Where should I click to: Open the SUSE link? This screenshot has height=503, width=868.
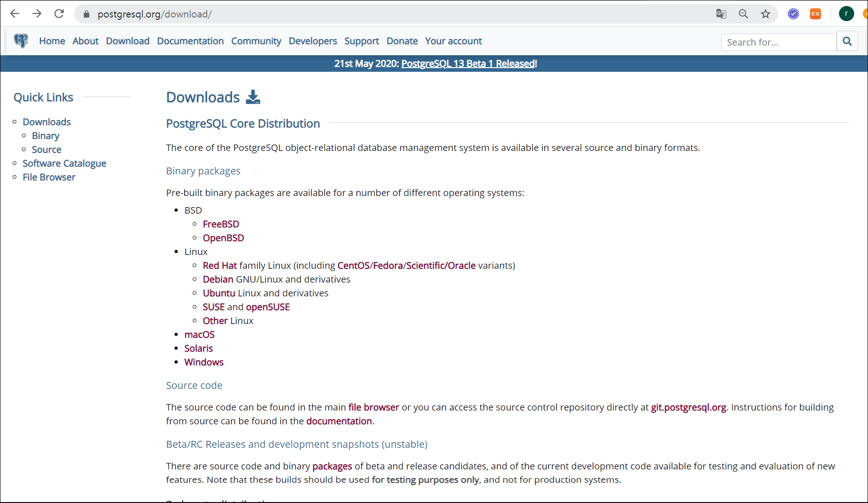(x=214, y=307)
